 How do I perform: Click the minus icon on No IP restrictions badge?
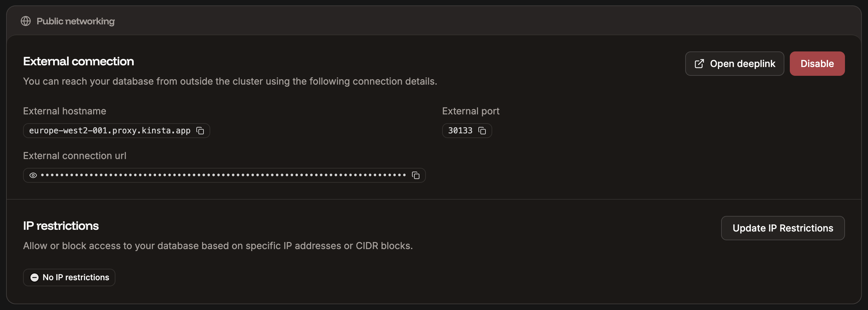pyautogui.click(x=34, y=278)
